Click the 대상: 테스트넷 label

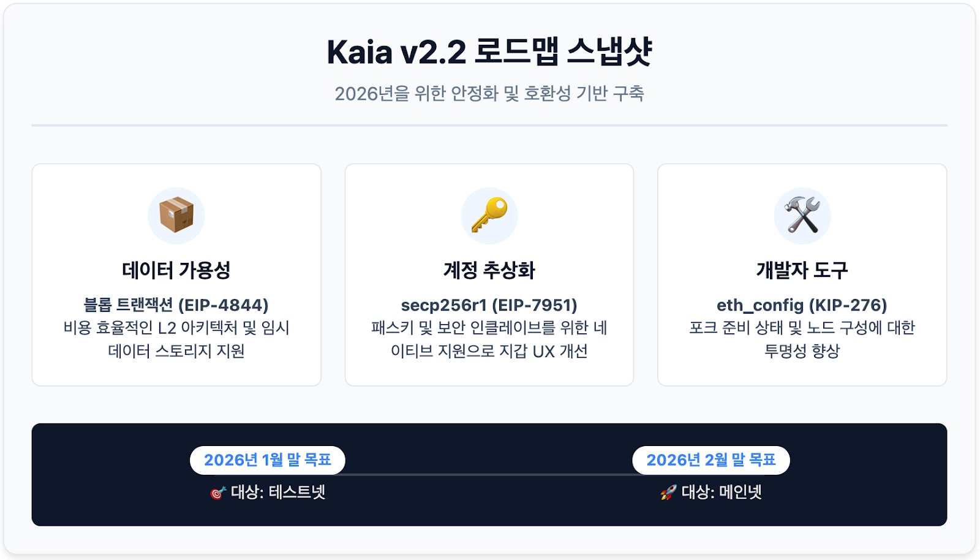coord(277,493)
